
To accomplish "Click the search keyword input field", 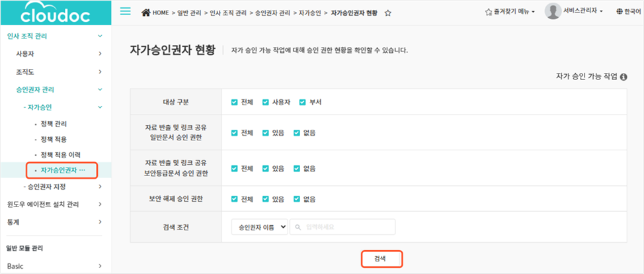I will (x=344, y=227).
